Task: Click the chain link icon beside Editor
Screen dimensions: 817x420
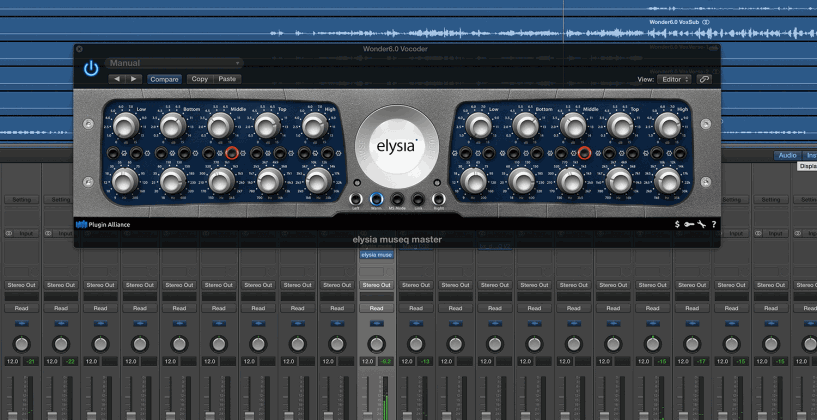Action: tap(704, 79)
